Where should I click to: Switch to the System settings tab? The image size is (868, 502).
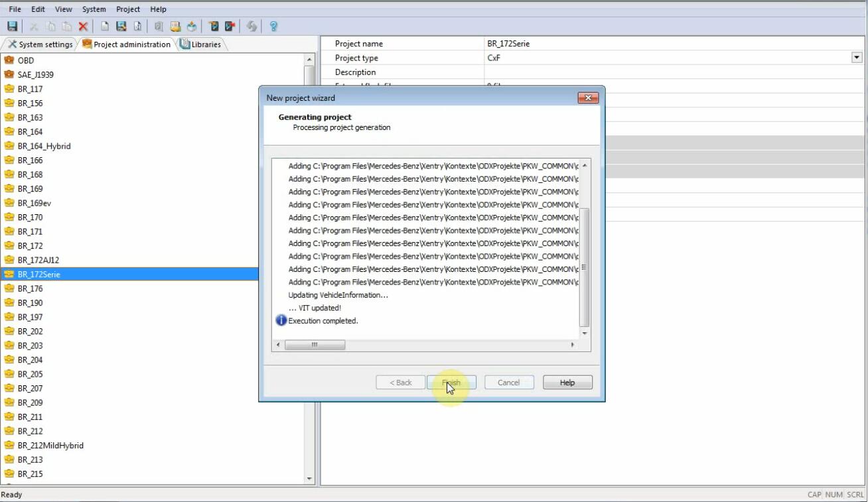tap(40, 44)
